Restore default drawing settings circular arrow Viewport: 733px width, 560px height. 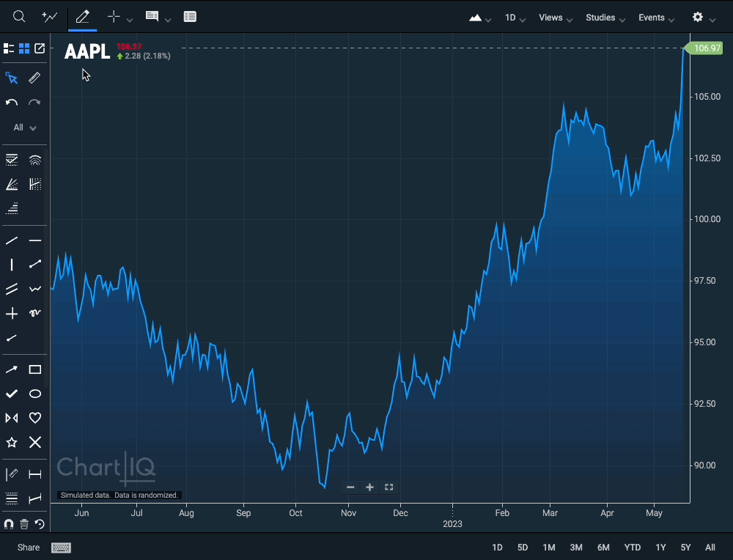tap(40, 524)
